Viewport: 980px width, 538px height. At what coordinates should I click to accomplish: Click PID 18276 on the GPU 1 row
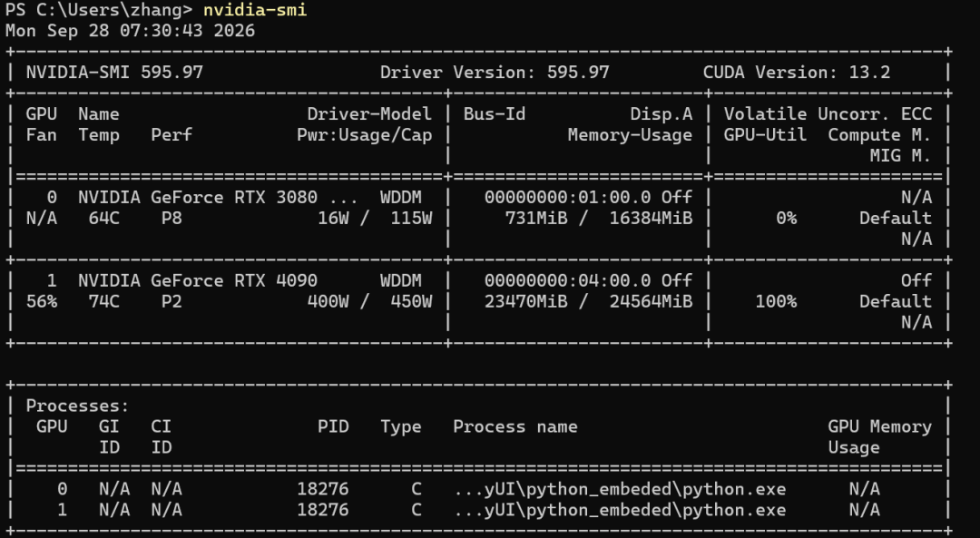322,510
